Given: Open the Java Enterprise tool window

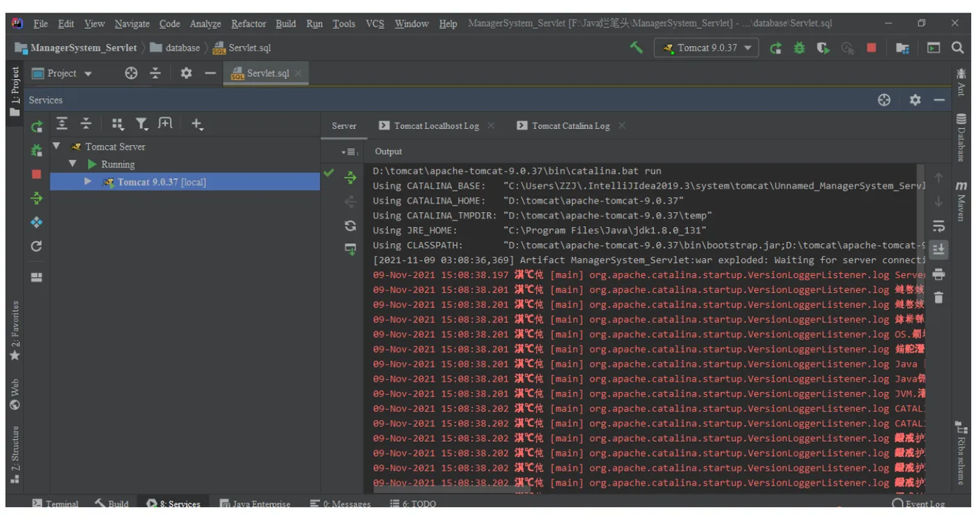Looking at the screenshot, I should click(255, 503).
